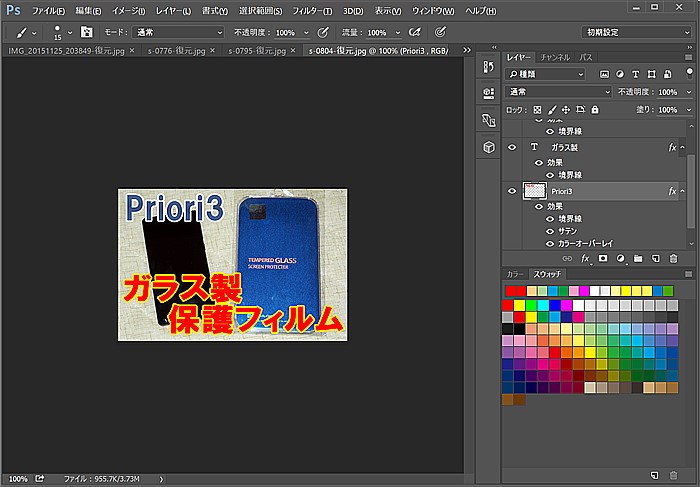Toggle カラーオーバーレイ effect visibility
The image size is (700, 487).
550,244
